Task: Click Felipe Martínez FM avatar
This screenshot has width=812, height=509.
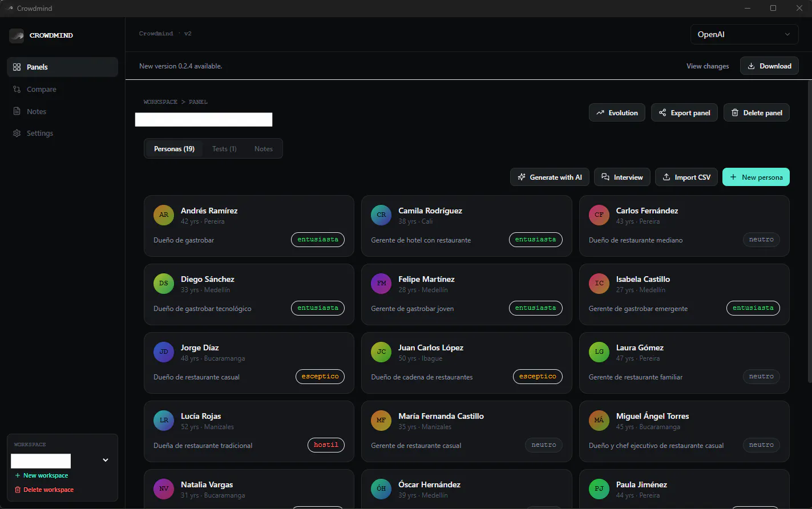Action: pos(381,284)
